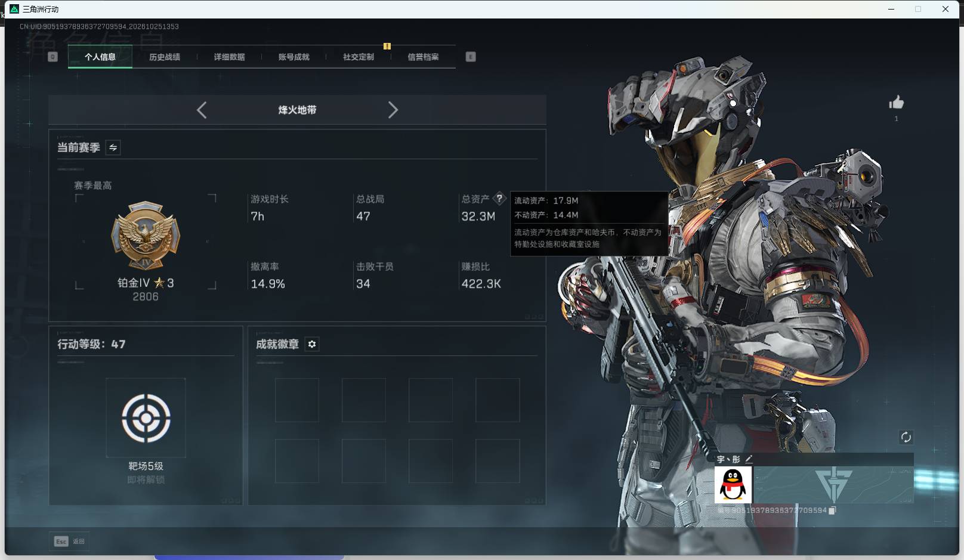Click the 击败干员 value 34
964x560 pixels.
pyautogui.click(x=363, y=284)
